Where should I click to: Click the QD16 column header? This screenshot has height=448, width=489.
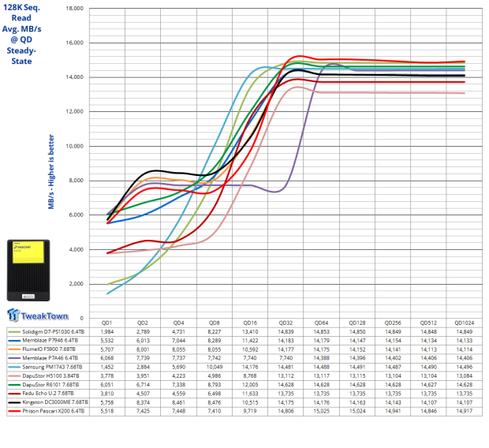pyautogui.click(x=250, y=323)
